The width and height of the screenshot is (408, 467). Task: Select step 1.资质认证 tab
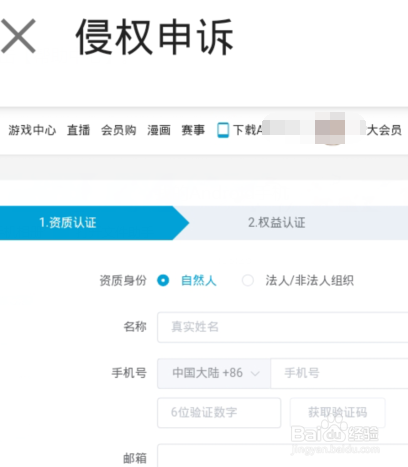pyautogui.click(x=94, y=223)
